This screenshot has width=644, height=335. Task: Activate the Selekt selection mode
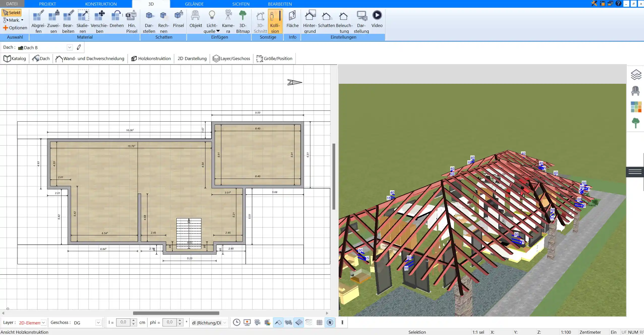point(12,13)
